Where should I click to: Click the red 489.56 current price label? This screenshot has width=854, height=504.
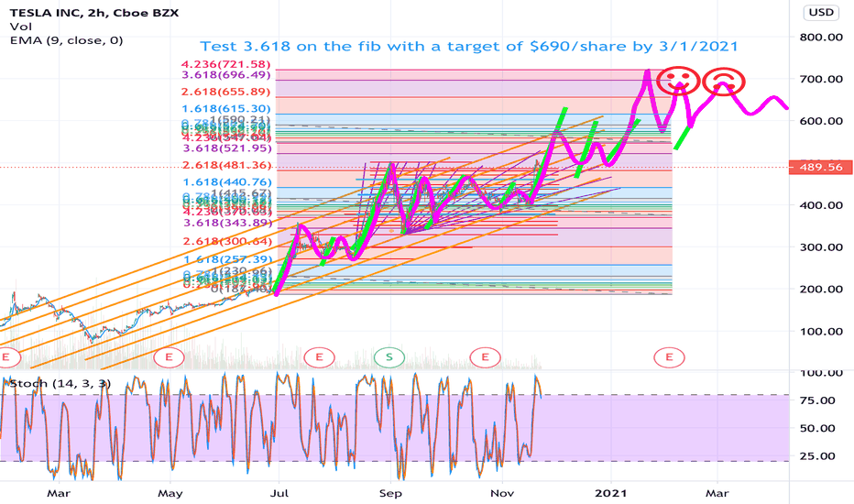coord(821,168)
